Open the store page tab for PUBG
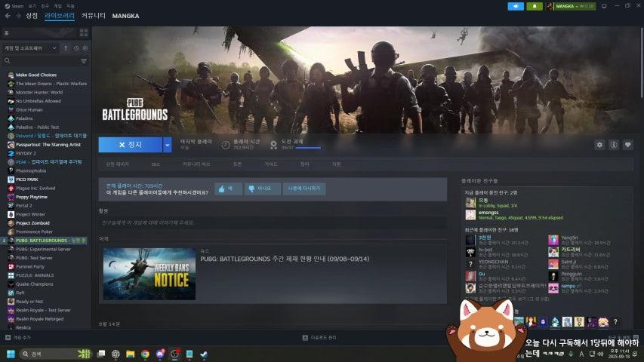This screenshot has width=644, height=362. click(117, 164)
